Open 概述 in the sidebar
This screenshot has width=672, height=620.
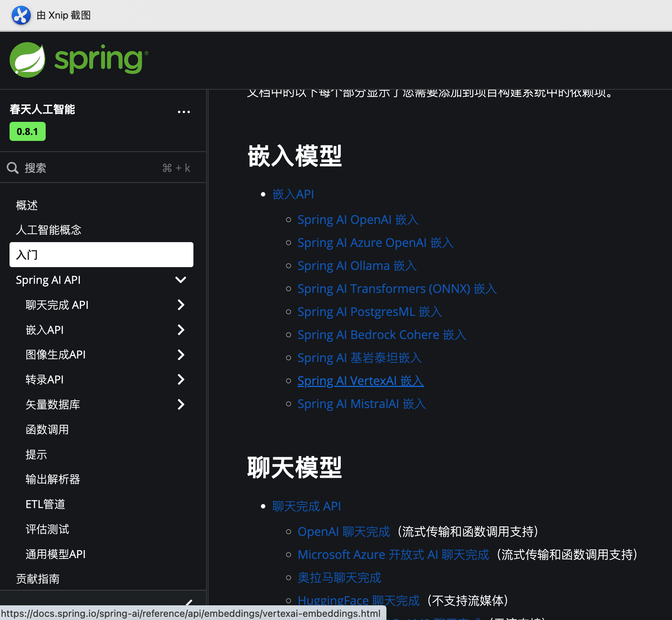point(27,205)
